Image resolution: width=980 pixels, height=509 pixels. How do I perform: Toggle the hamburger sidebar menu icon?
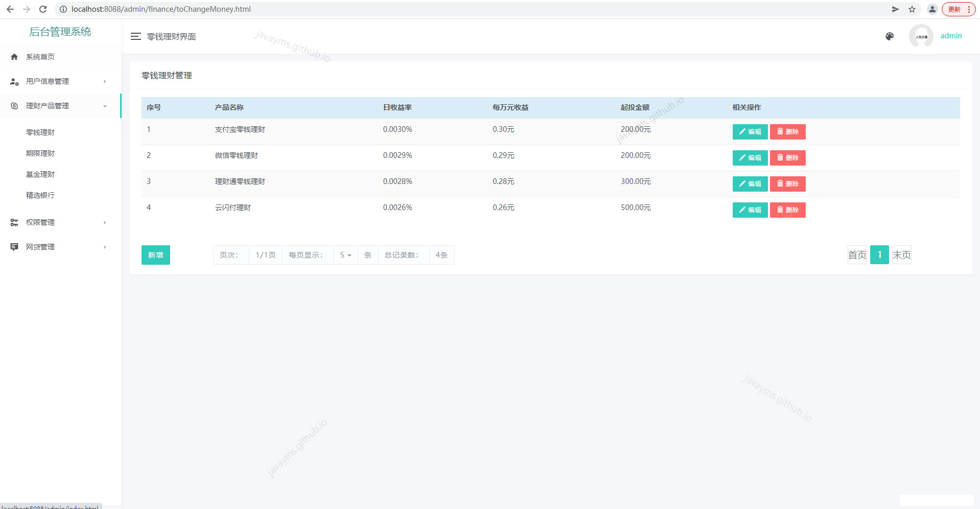tap(135, 36)
